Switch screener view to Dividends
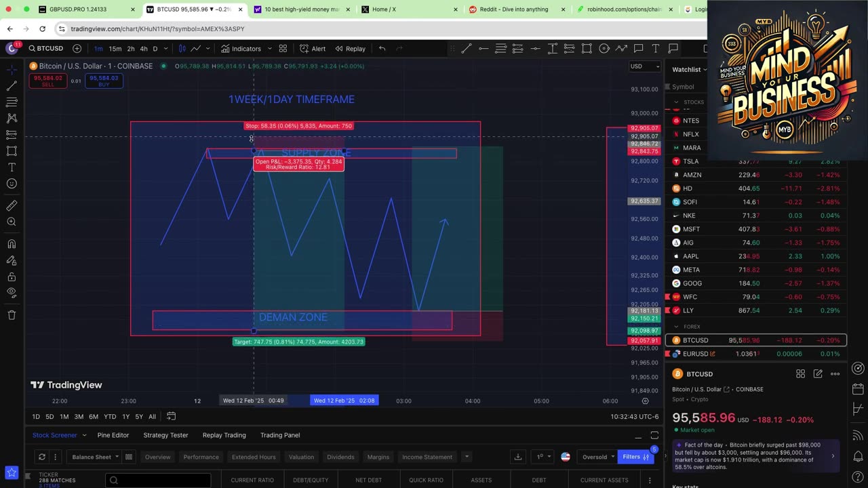Viewport: 868px width, 488px height. tap(340, 457)
